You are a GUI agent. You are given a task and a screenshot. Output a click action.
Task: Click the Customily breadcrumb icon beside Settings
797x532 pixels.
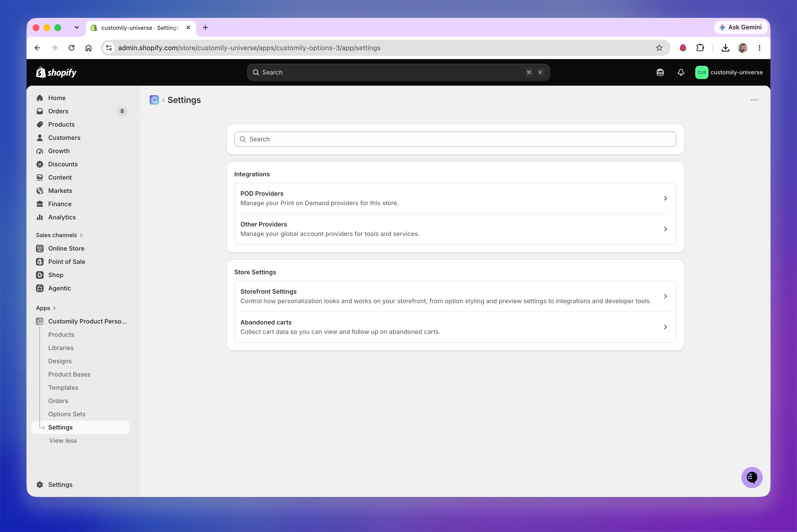(x=154, y=100)
